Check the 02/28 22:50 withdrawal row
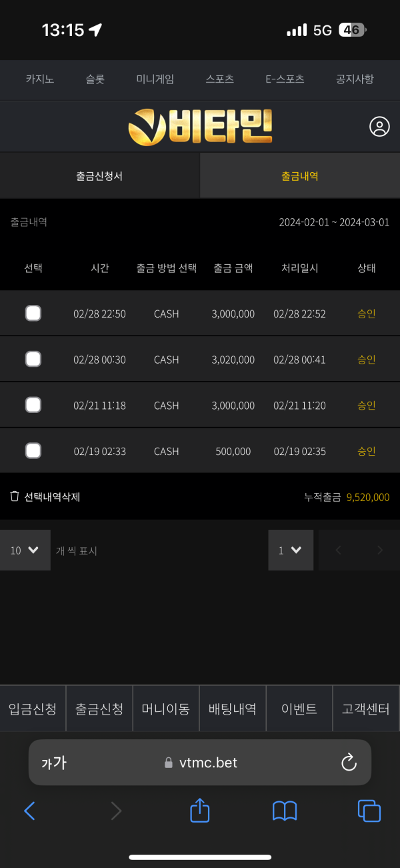This screenshot has height=868, width=400. [x=33, y=313]
